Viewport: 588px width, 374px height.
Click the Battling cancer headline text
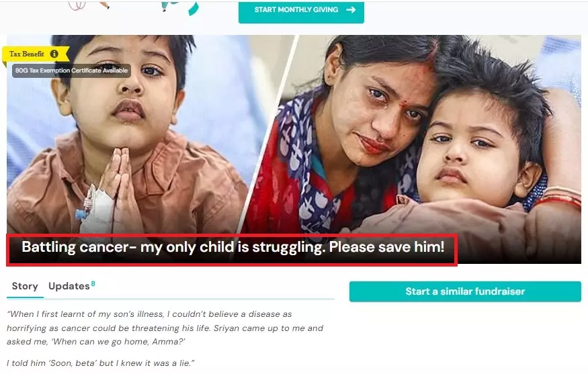(233, 247)
